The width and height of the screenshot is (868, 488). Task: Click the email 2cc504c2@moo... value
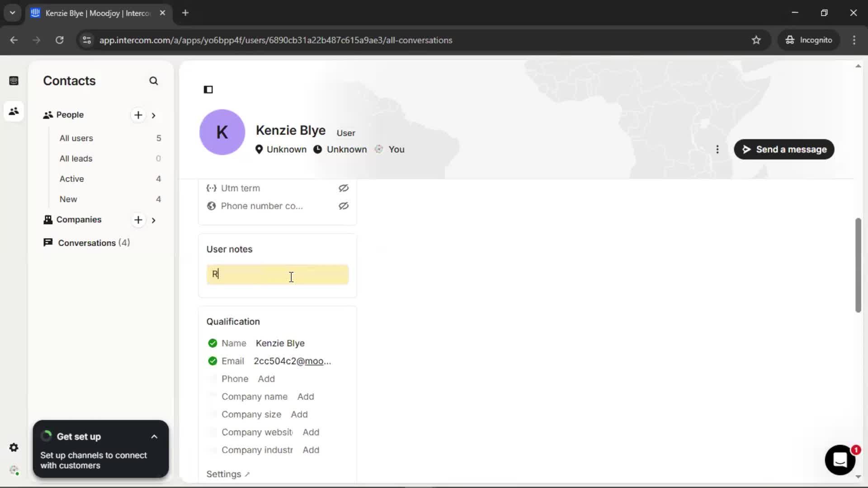pos(292,361)
